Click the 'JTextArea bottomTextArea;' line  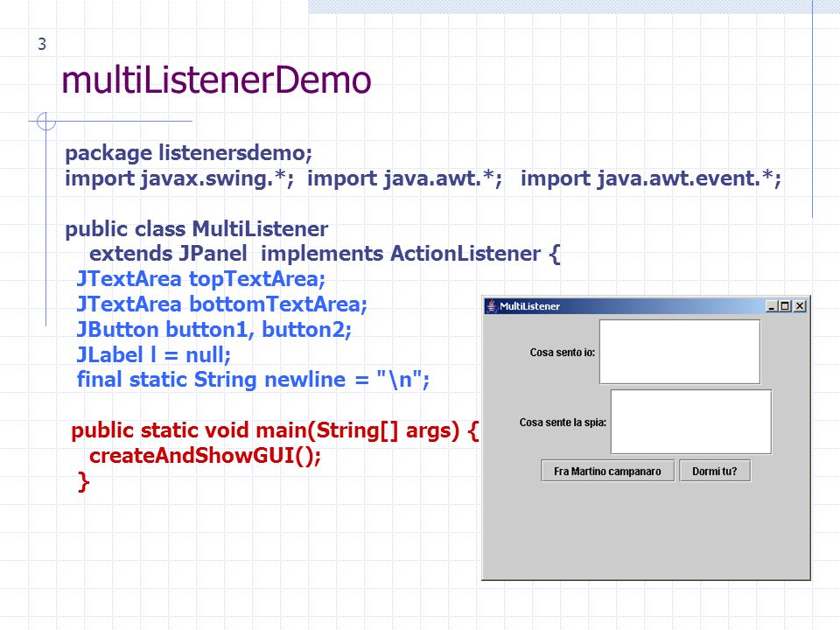[221, 304]
